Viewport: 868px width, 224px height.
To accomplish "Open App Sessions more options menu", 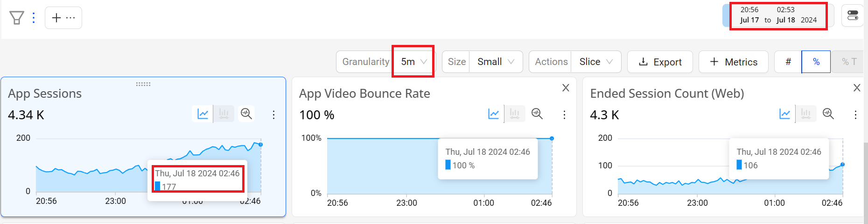I will tap(273, 115).
